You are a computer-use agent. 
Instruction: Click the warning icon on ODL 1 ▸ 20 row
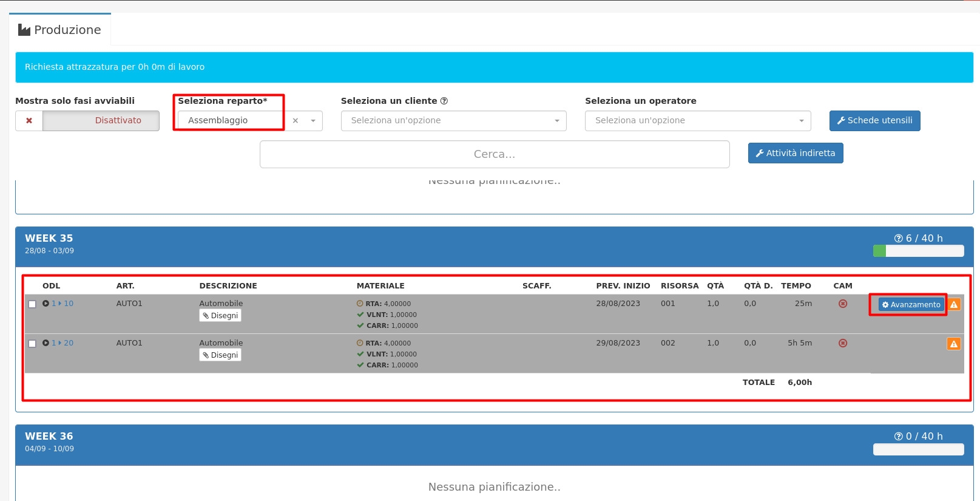953,344
